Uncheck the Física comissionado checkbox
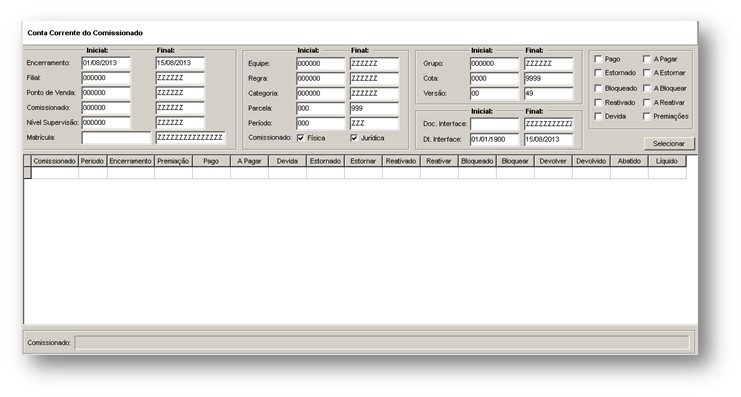The image size is (741, 397). pos(301,138)
